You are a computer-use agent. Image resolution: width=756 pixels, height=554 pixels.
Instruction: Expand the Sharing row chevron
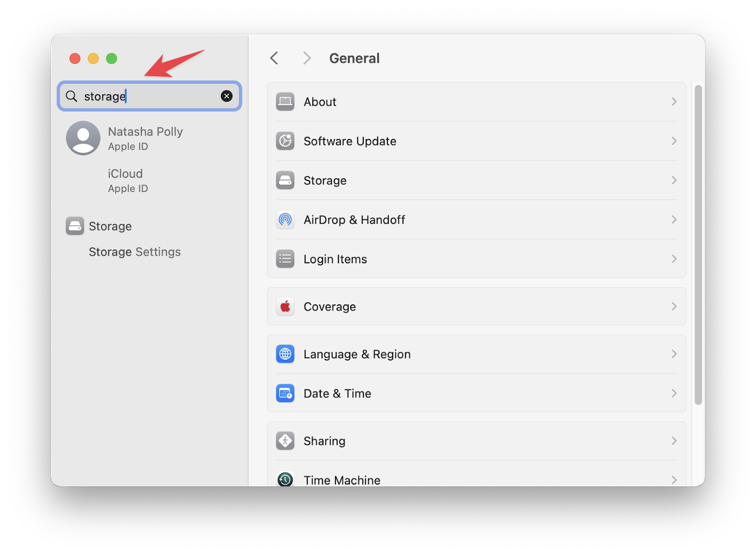[x=674, y=441]
